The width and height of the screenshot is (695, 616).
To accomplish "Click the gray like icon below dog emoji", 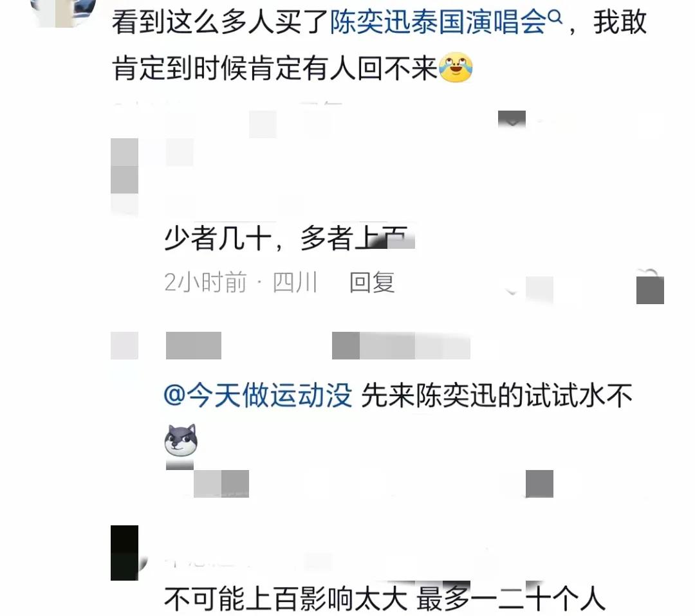I will 539,484.
